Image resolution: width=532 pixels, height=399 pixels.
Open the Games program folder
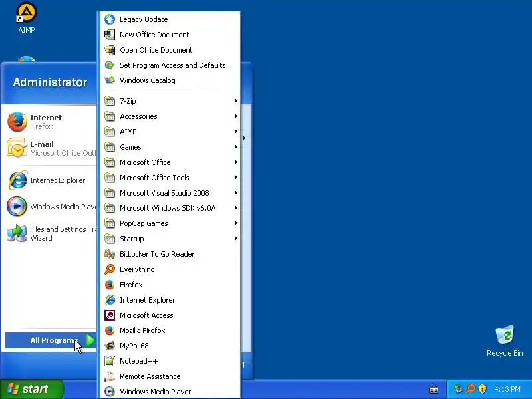pos(171,147)
